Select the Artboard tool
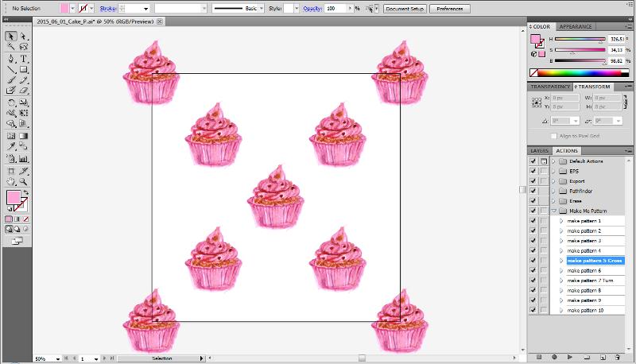 (x=11, y=171)
